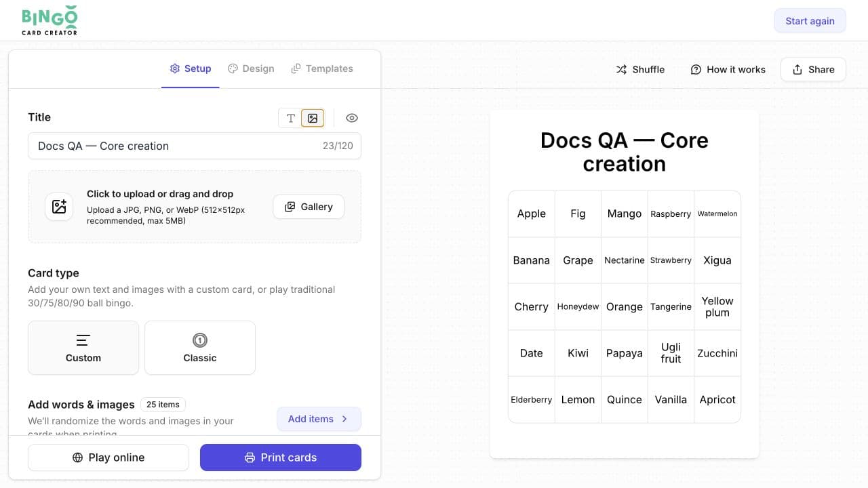Click the Bingo Card Creator logo
The image size is (868, 488).
50,20
